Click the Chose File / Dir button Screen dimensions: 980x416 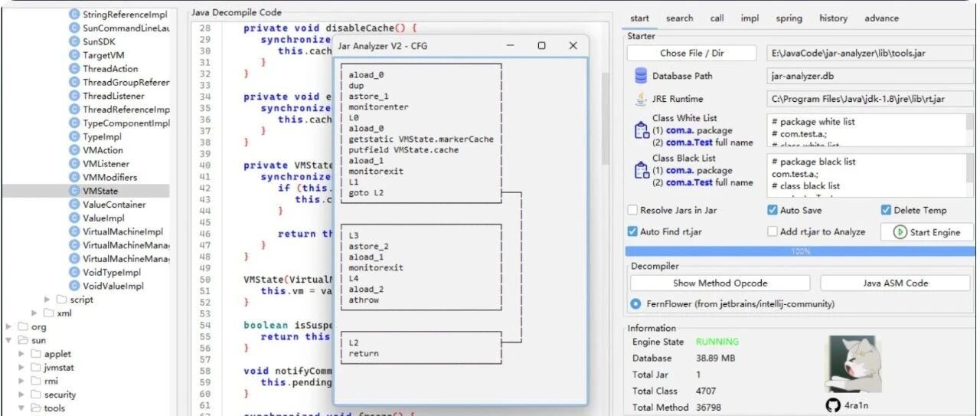click(691, 53)
